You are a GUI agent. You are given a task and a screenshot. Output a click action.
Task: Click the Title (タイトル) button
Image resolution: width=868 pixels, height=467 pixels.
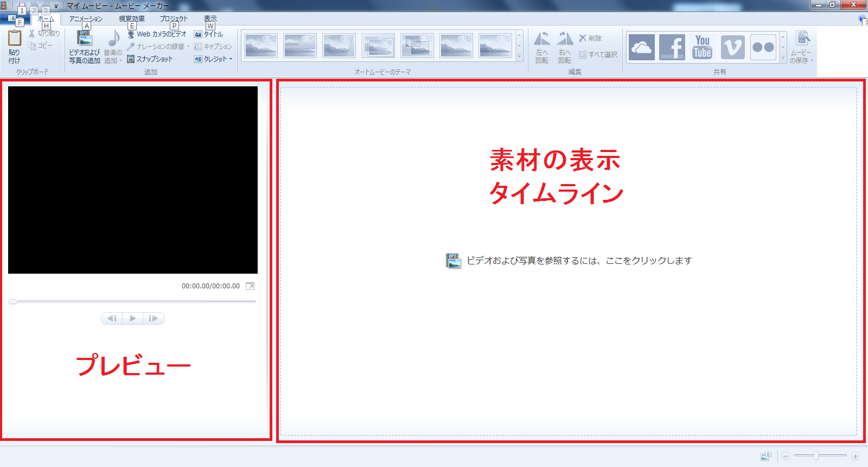pyautogui.click(x=209, y=34)
